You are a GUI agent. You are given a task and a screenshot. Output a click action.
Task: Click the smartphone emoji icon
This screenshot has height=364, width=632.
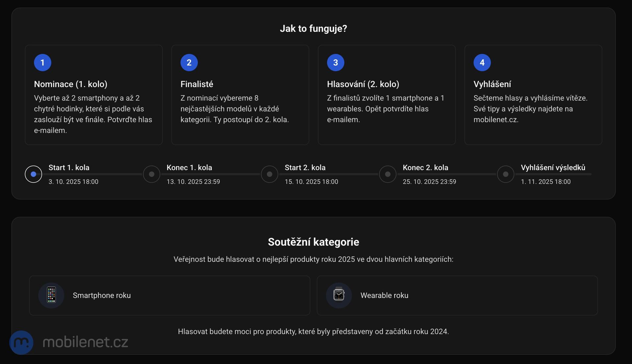click(51, 295)
